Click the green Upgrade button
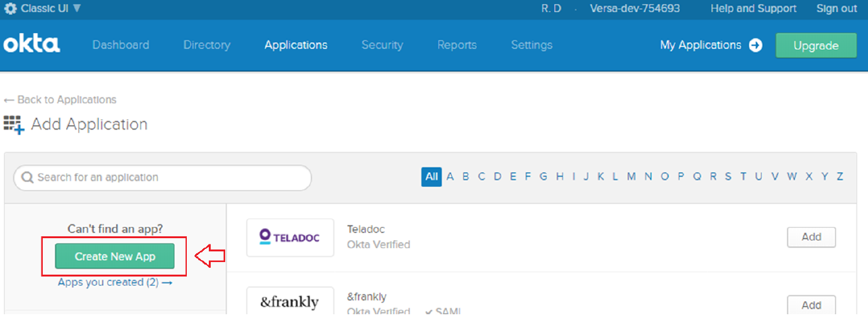Screen dimensions: 868x318 [816, 45]
